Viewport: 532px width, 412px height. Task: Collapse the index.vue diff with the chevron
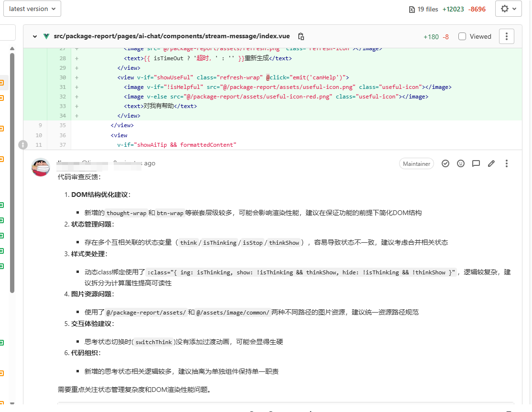pos(34,36)
